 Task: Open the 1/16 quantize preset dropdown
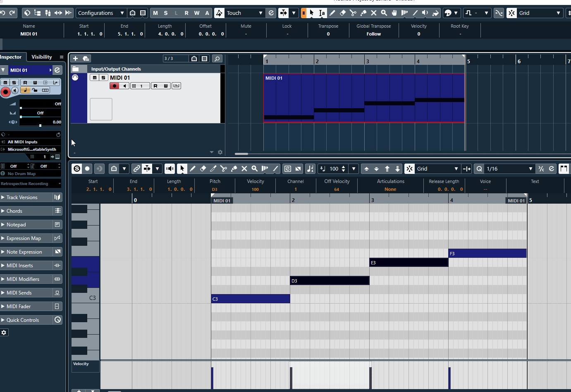[x=509, y=169]
